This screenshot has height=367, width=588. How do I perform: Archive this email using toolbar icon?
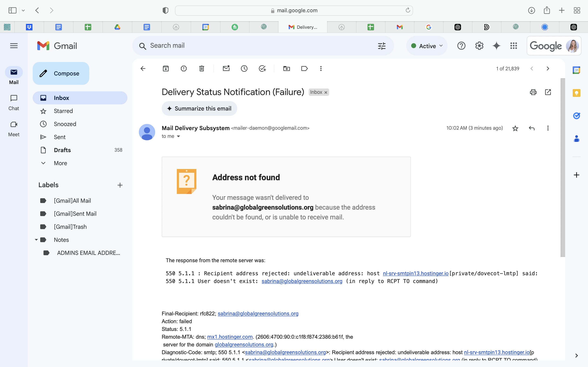166,69
